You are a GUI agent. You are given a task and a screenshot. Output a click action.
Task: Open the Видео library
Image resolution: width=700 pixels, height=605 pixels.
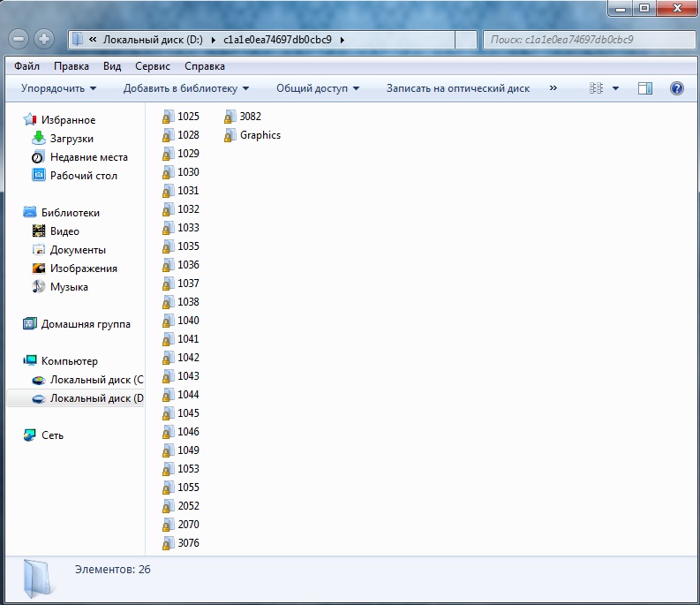tap(64, 231)
